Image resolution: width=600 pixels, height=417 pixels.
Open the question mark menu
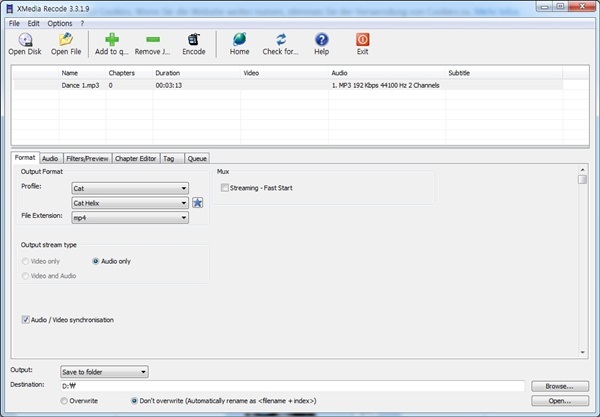82,23
